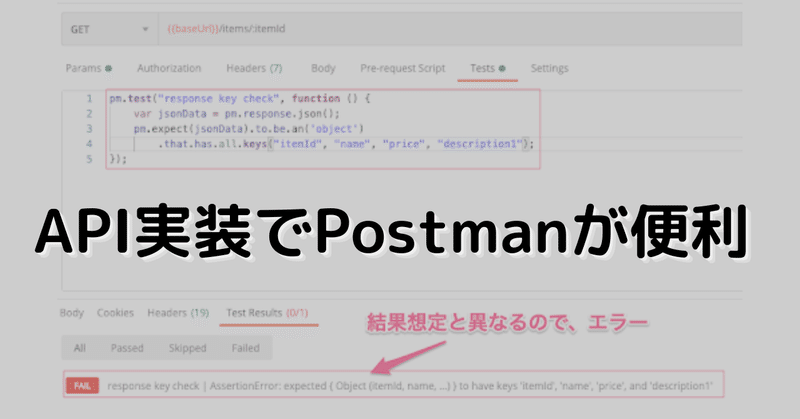Filter test results by Passed
This screenshot has height=419, width=800.
click(127, 348)
